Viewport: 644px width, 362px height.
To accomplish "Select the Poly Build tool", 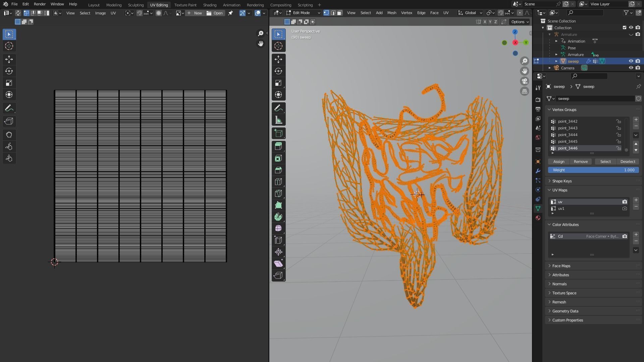I will (278, 205).
